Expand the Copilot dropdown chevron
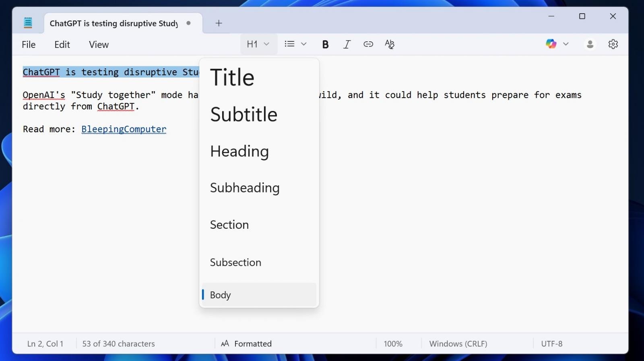The width and height of the screenshot is (644, 361). 566,44
